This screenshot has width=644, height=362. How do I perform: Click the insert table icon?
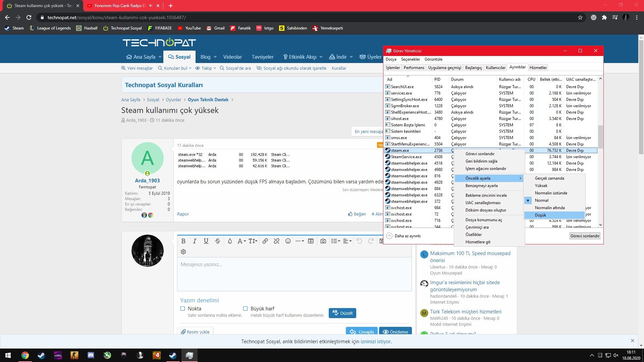click(311, 241)
